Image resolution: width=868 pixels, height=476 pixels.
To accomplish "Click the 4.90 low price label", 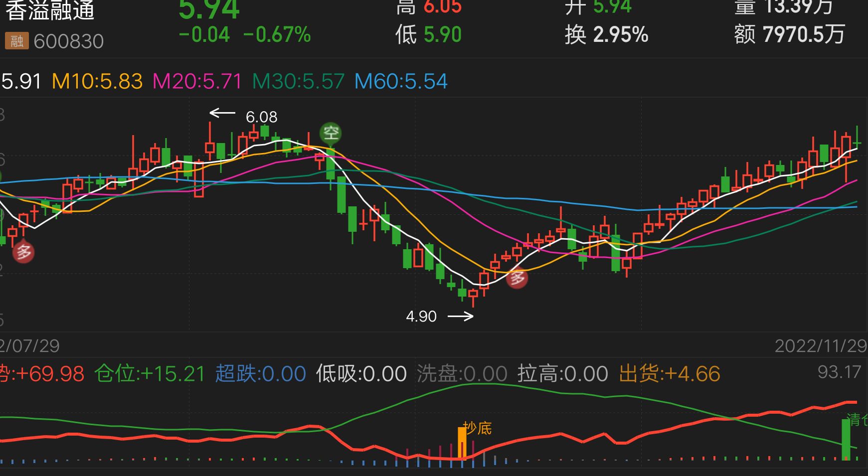I will [x=421, y=317].
